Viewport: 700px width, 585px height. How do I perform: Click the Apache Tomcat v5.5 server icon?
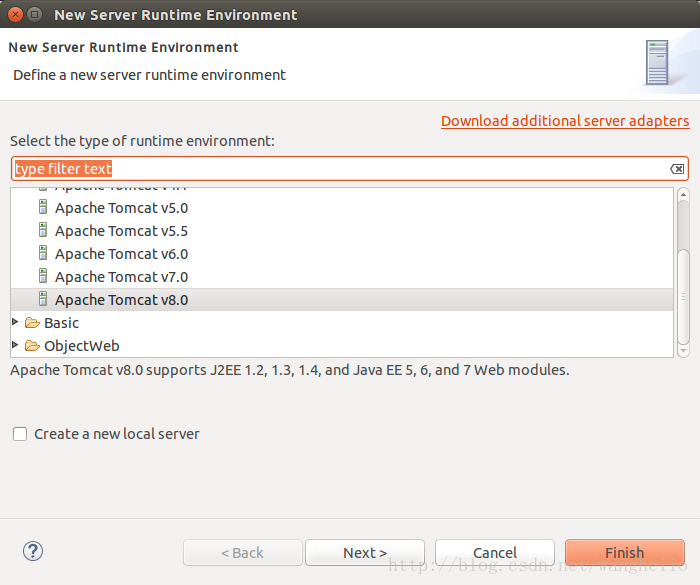(x=43, y=230)
